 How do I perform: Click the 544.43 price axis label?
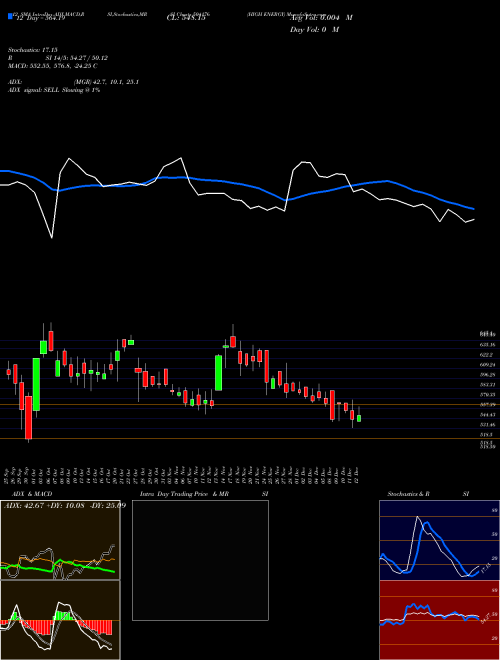coord(487,415)
